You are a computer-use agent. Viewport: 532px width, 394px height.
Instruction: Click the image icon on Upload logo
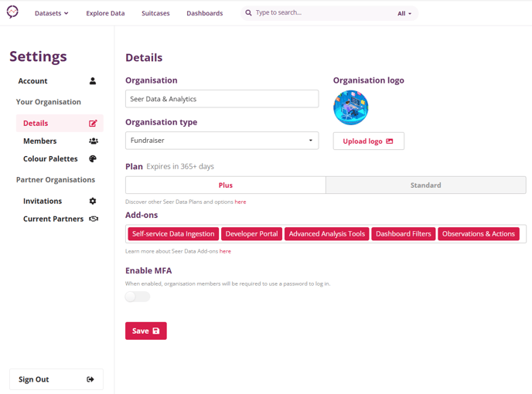pyautogui.click(x=390, y=141)
